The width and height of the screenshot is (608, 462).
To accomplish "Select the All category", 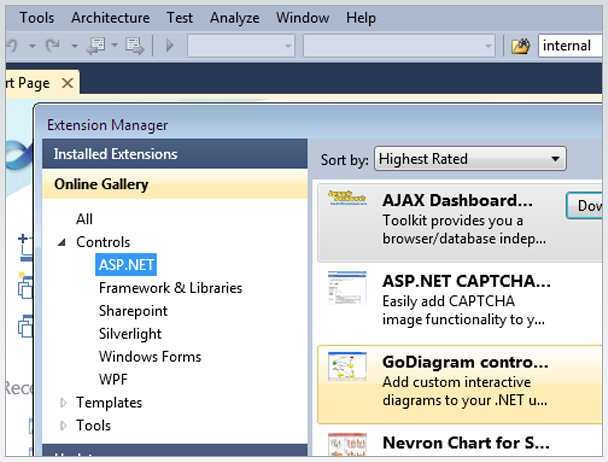I will point(84,219).
